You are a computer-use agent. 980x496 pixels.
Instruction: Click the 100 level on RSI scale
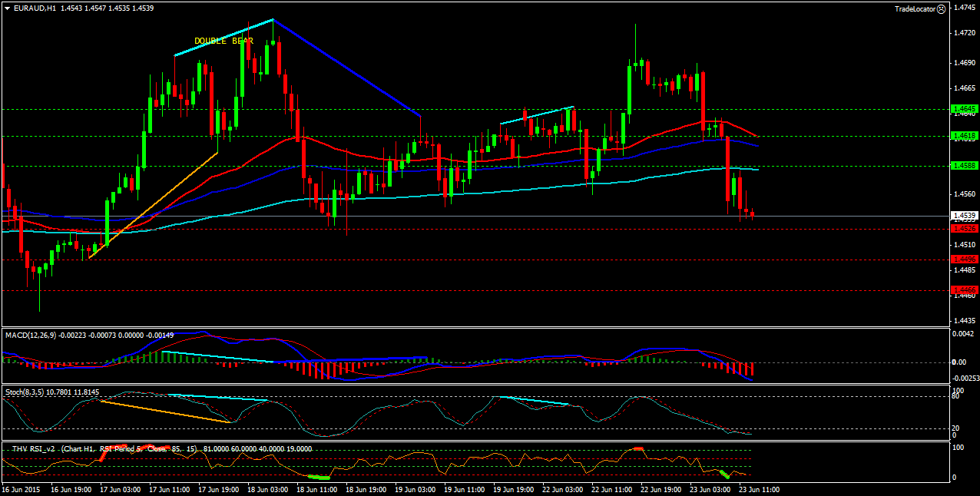click(x=958, y=448)
